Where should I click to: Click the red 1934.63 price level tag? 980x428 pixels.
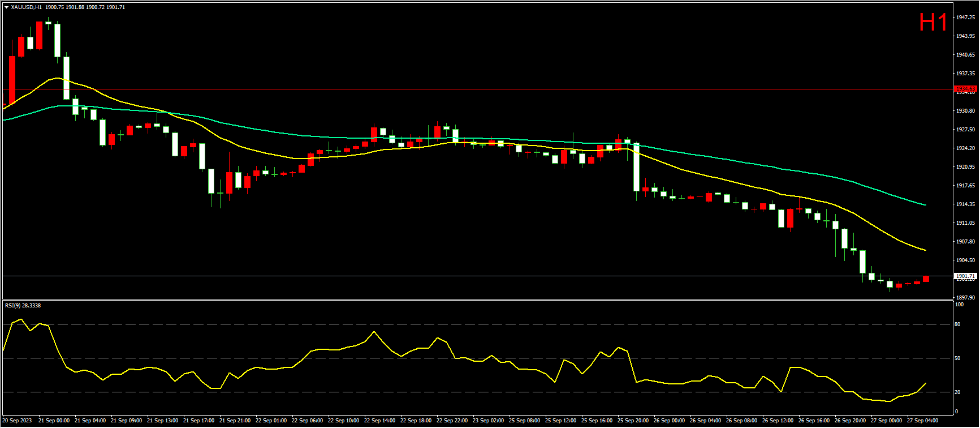tap(965, 89)
